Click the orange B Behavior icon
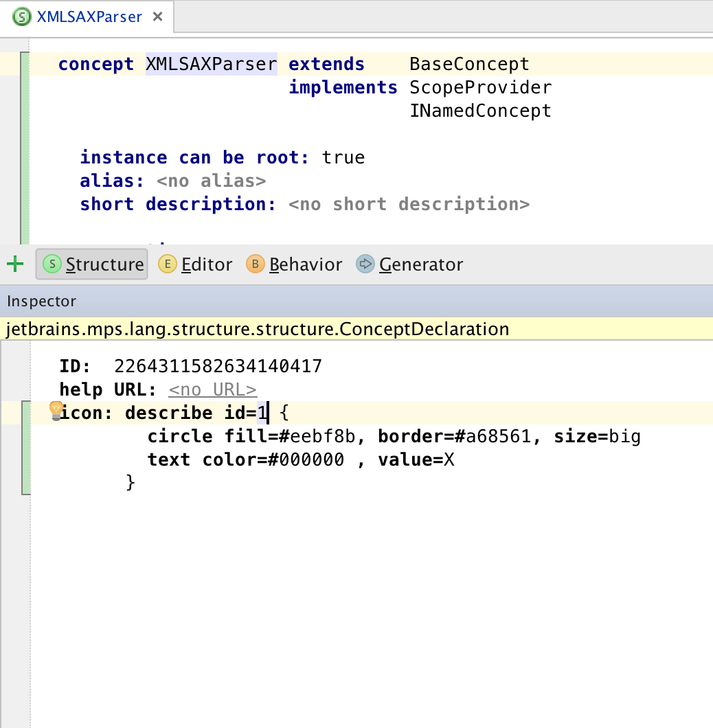 click(256, 264)
